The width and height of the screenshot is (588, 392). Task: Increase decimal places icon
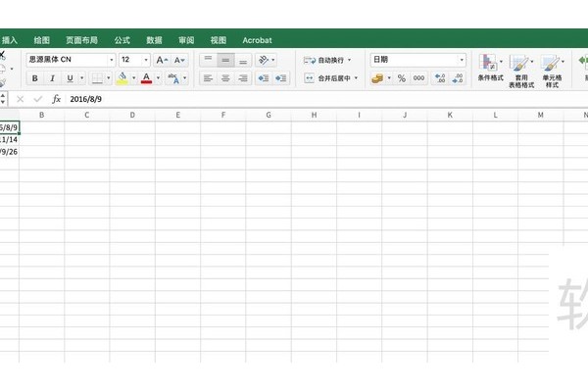click(x=440, y=78)
